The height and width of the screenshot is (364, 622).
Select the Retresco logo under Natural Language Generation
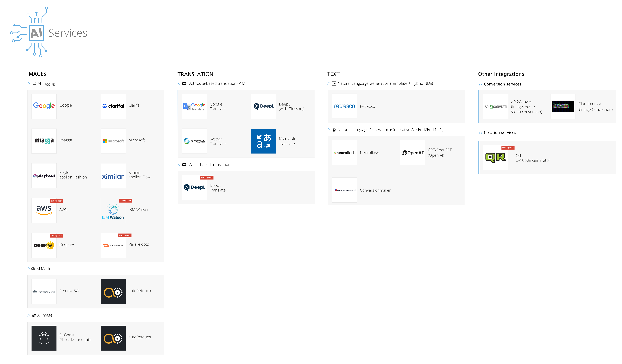345,106
